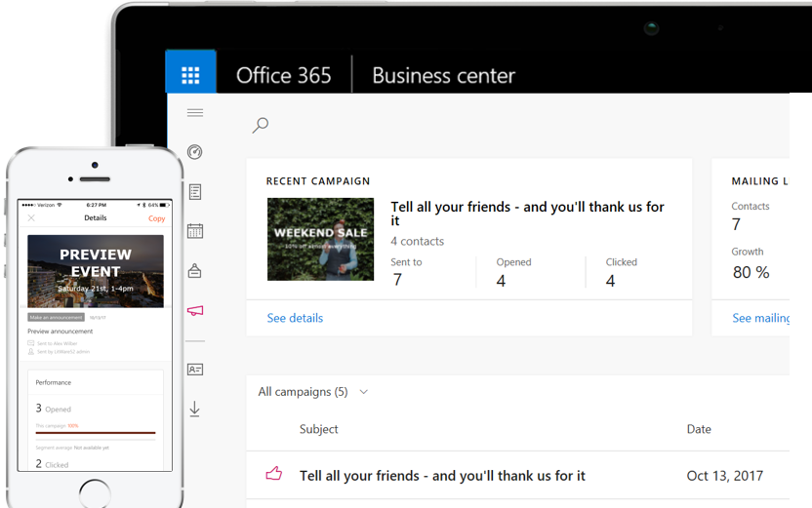Toggle the hamburger navigation menu

195,113
